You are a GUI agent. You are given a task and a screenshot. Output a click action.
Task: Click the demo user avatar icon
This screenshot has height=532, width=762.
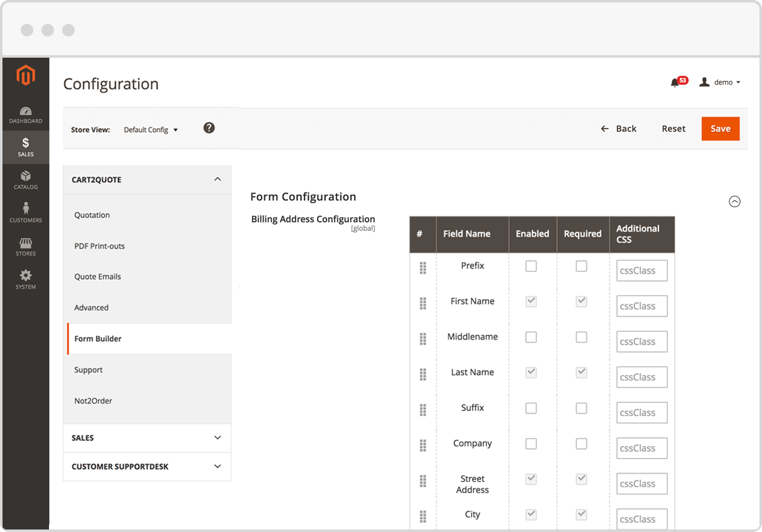tap(704, 82)
